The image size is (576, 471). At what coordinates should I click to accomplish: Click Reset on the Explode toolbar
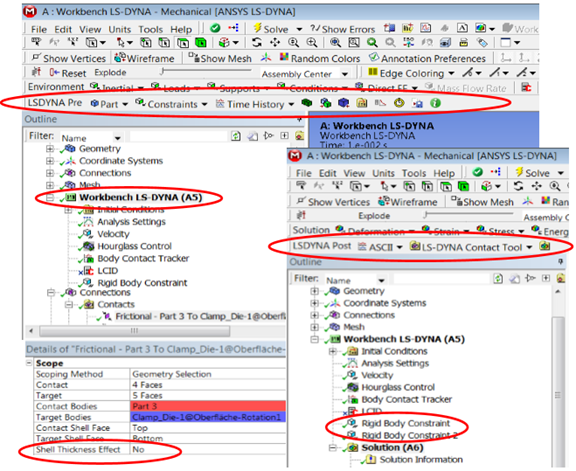68,73
